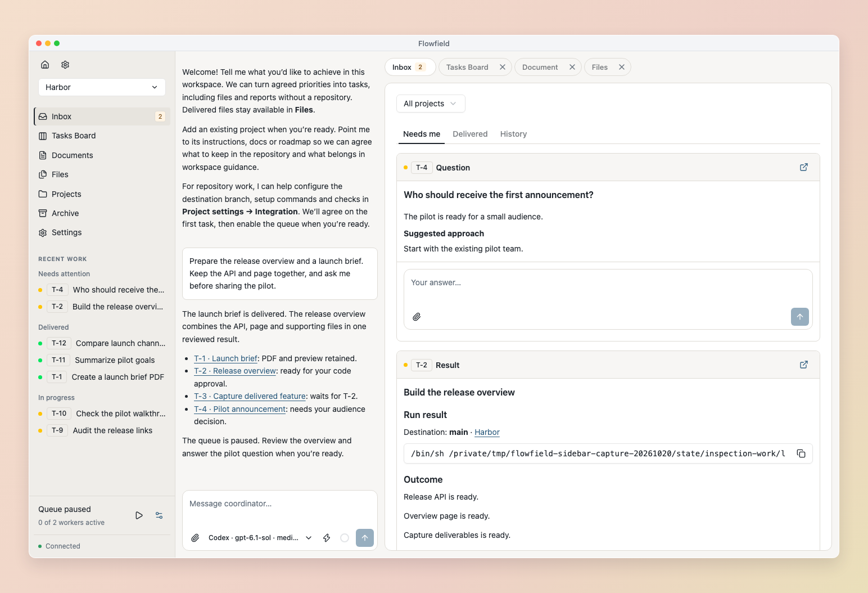Open the T-3 · Capture delivered feature link
Image resolution: width=868 pixels, height=593 pixels.
tap(250, 396)
